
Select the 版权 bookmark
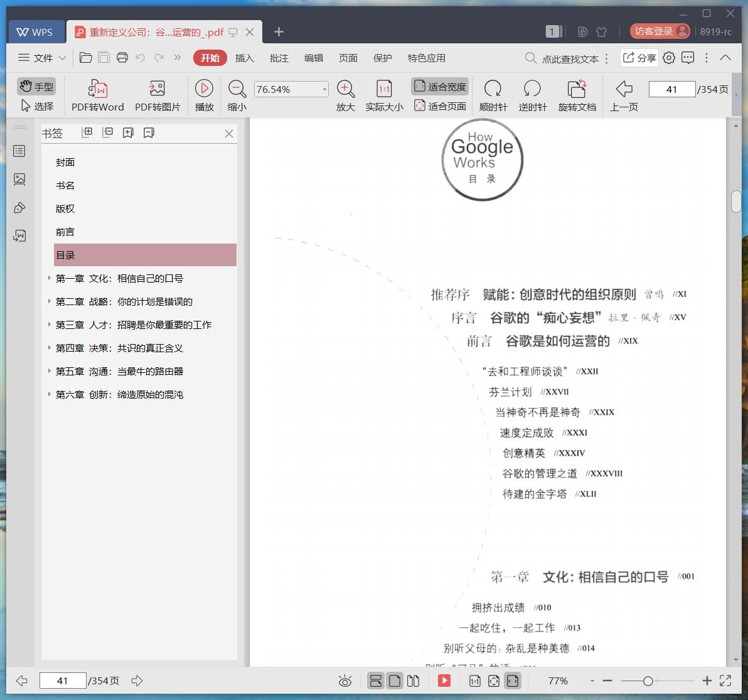65,208
